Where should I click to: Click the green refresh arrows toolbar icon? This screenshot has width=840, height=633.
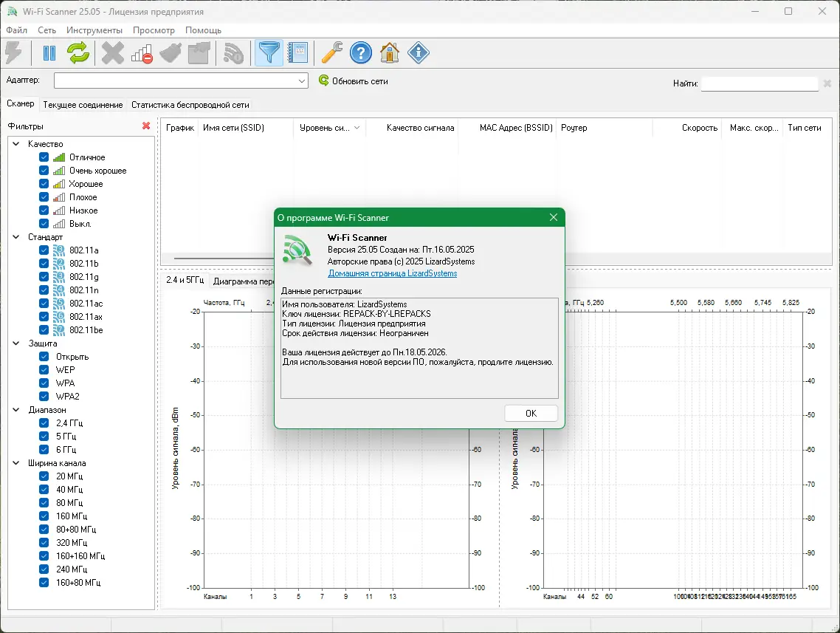78,53
